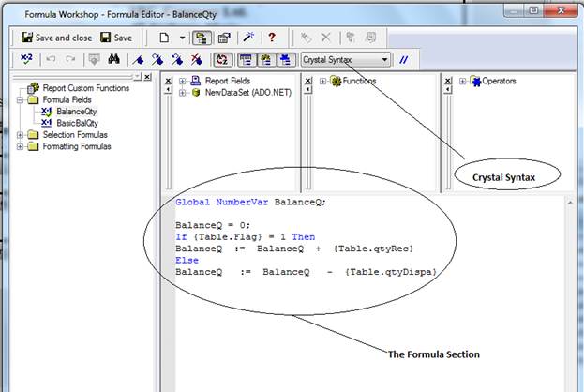Close the Operators pane
The height and width of the screenshot is (392, 584).
pyautogui.click(x=448, y=81)
